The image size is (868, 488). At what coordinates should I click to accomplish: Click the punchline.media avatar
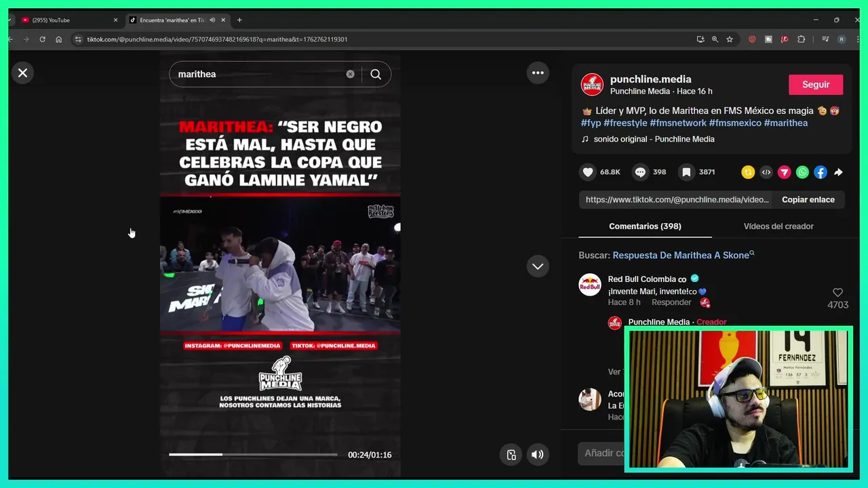click(x=592, y=85)
